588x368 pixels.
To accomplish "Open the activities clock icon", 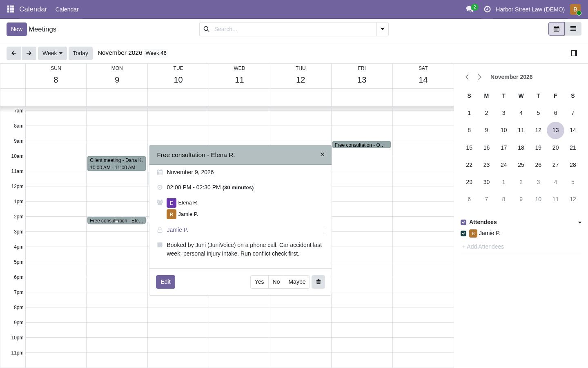I will click(487, 9).
